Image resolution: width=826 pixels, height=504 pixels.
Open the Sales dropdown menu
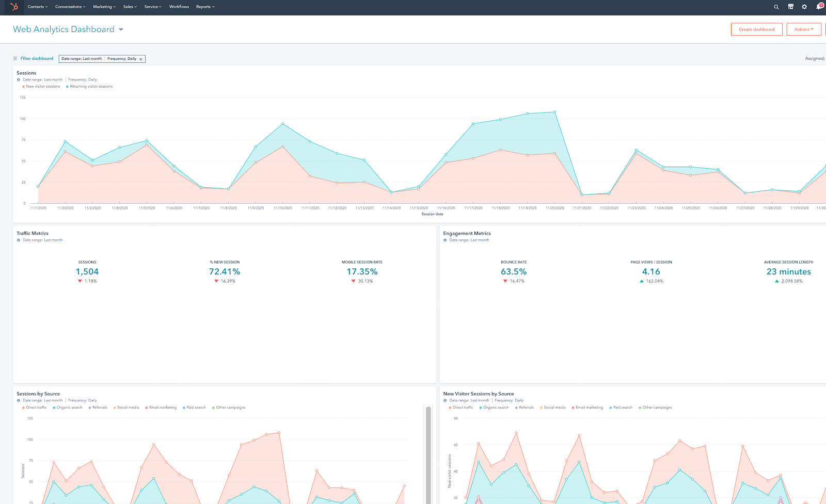(130, 7)
